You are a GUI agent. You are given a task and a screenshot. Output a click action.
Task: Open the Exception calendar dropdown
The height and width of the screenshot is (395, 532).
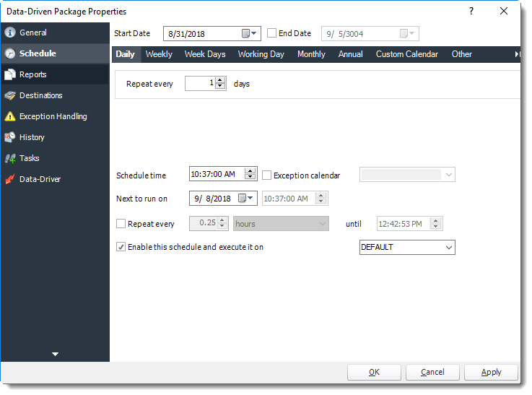click(x=448, y=175)
